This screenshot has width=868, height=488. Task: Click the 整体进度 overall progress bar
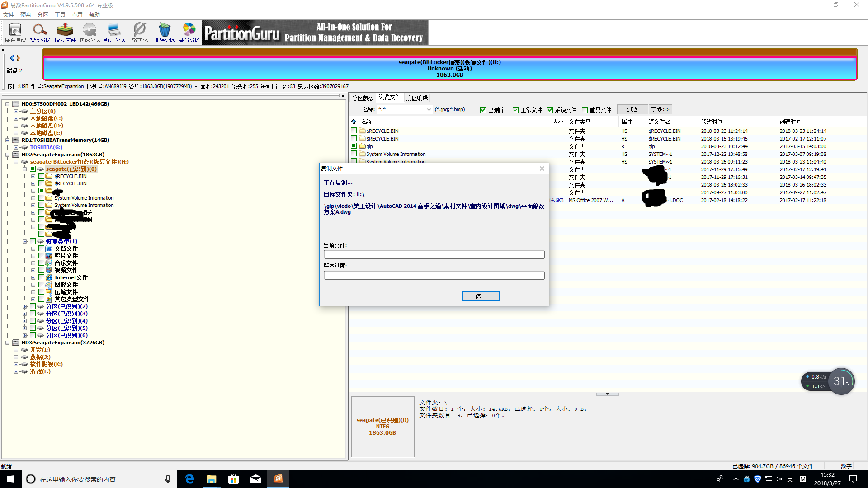434,275
